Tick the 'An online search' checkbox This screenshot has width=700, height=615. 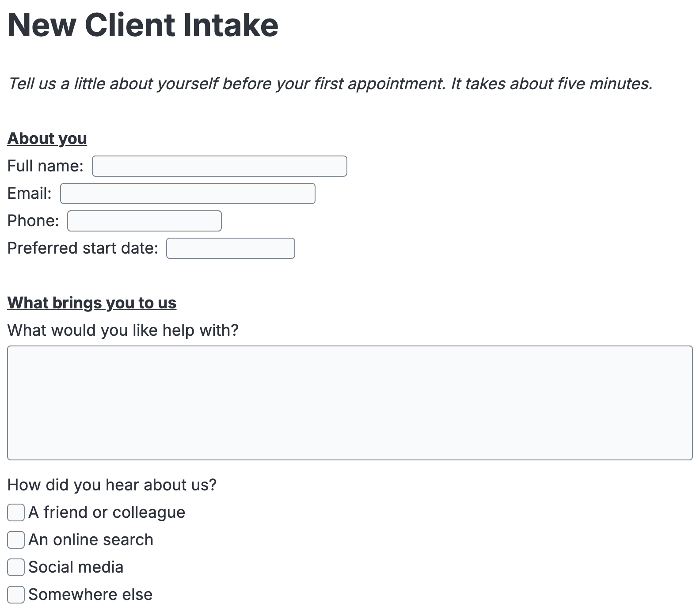pos(16,540)
